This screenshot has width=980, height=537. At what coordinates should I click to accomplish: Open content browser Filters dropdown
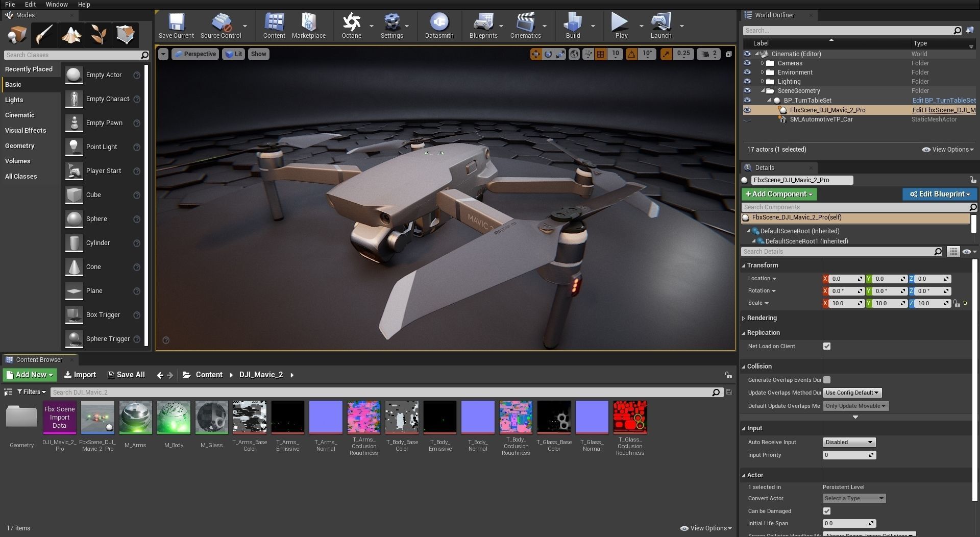[x=31, y=392]
